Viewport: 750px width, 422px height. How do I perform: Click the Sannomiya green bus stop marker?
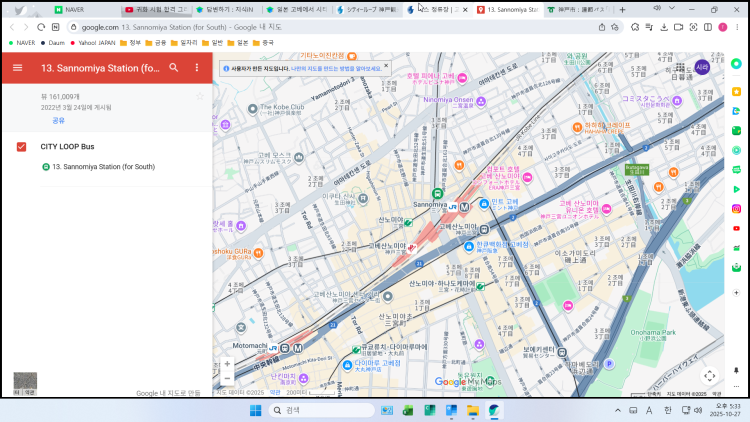click(x=437, y=193)
